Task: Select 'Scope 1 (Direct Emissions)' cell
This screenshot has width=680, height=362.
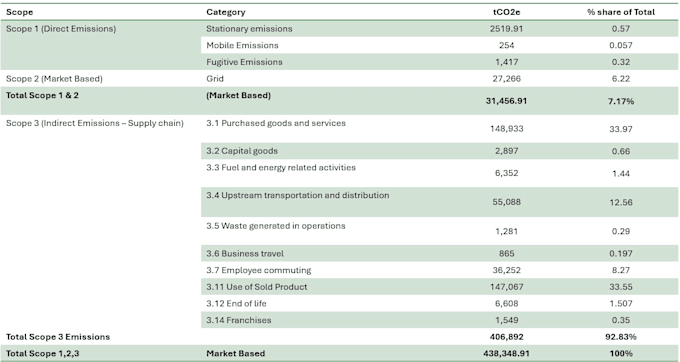Action: tap(61, 29)
